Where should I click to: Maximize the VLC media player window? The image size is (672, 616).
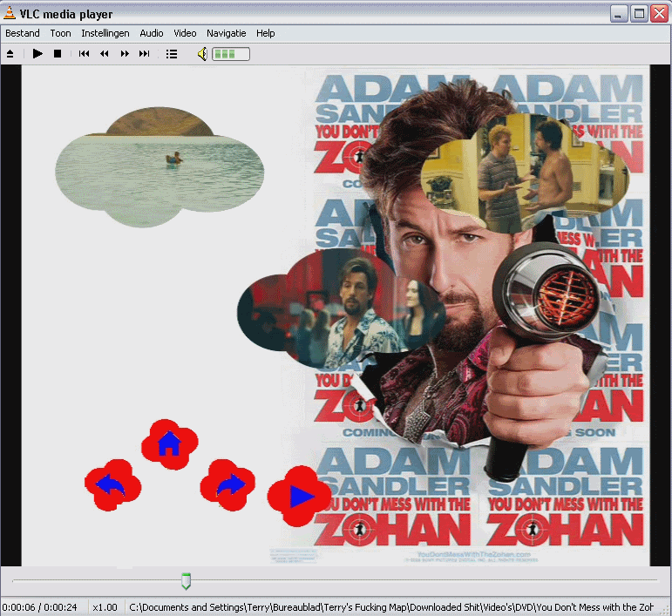pyautogui.click(x=639, y=14)
